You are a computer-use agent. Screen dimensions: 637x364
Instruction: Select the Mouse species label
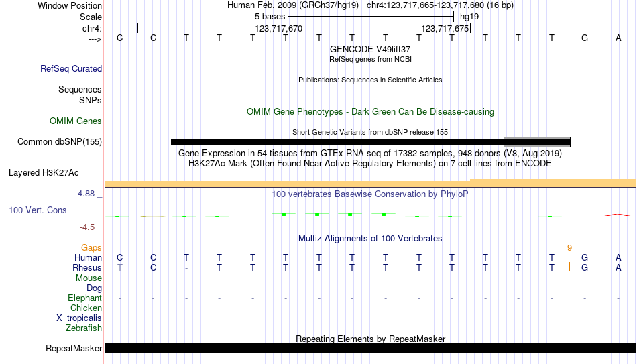point(89,278)
